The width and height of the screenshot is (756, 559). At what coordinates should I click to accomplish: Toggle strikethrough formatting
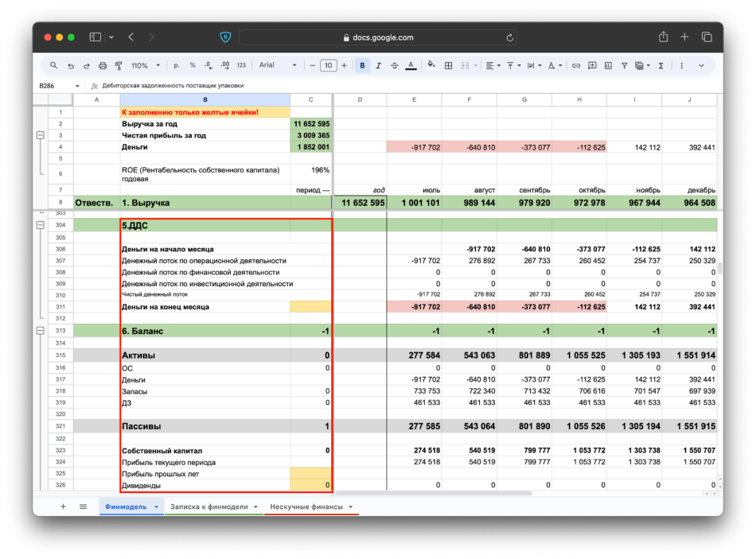coord(394,66)
